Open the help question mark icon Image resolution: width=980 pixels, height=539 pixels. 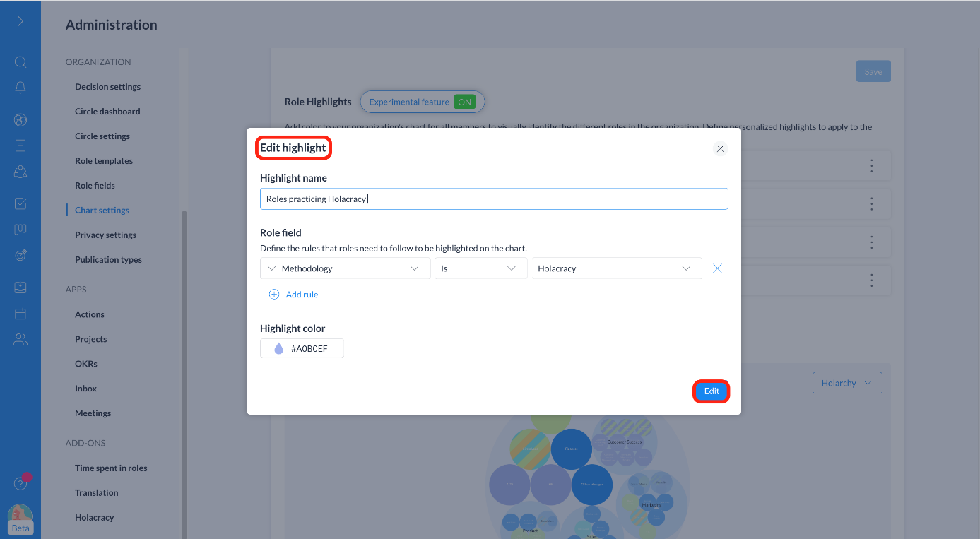[x=20, y=484]
